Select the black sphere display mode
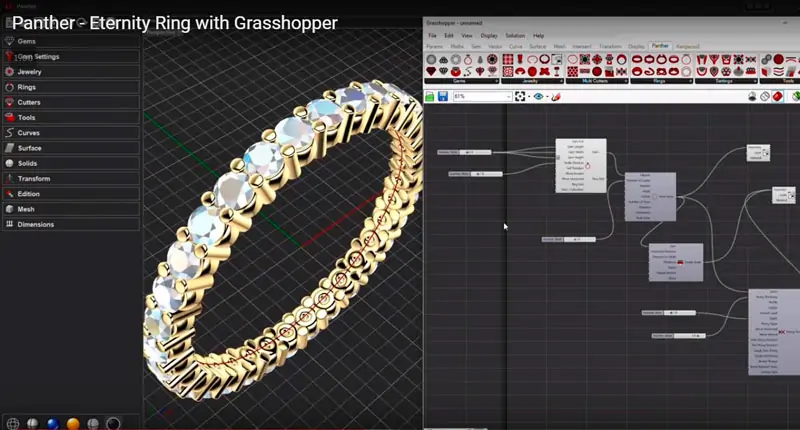This screenshot has width=800, height=430. click(x=113, y=423)
